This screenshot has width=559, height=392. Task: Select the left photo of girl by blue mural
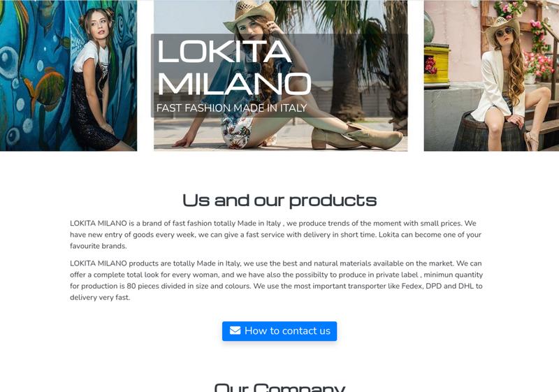tap(68, 75)
